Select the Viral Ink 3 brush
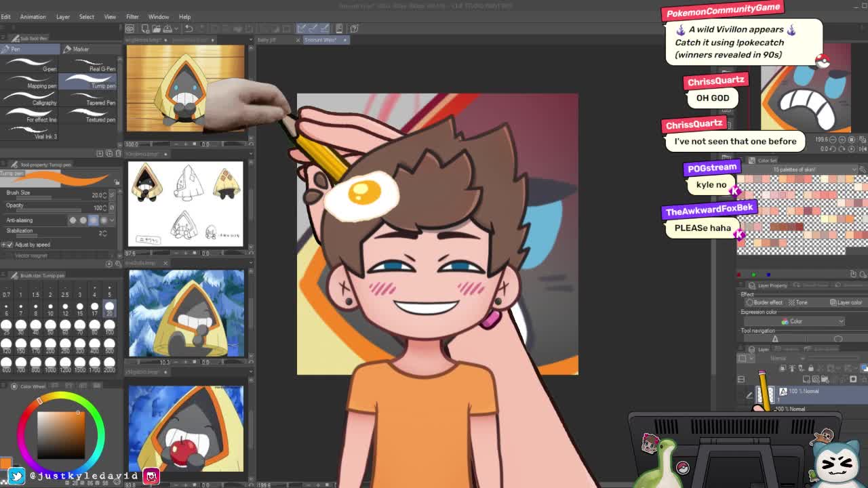 pyautogui.click(x=30, y=133)
